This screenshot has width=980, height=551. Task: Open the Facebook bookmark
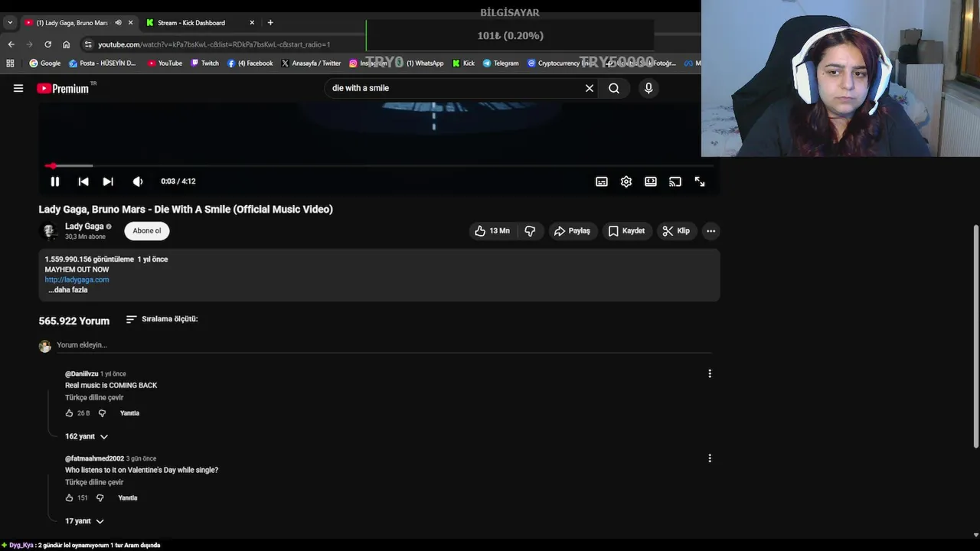[250, 64]
